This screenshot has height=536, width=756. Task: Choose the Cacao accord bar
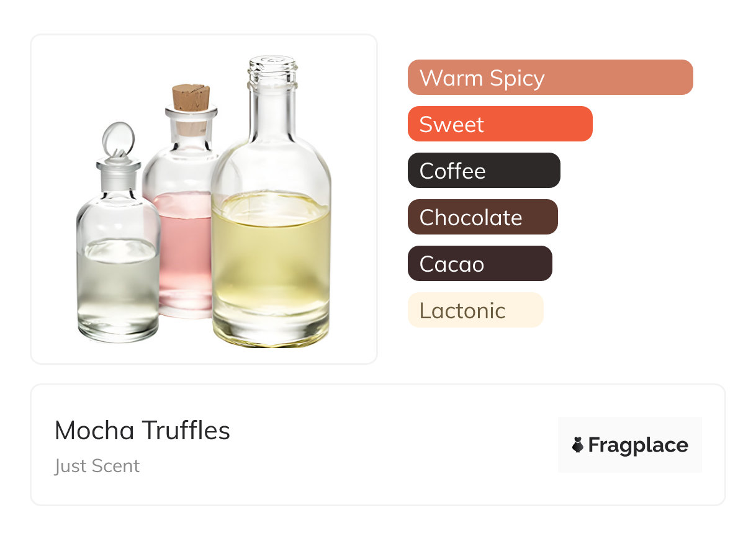479,264
